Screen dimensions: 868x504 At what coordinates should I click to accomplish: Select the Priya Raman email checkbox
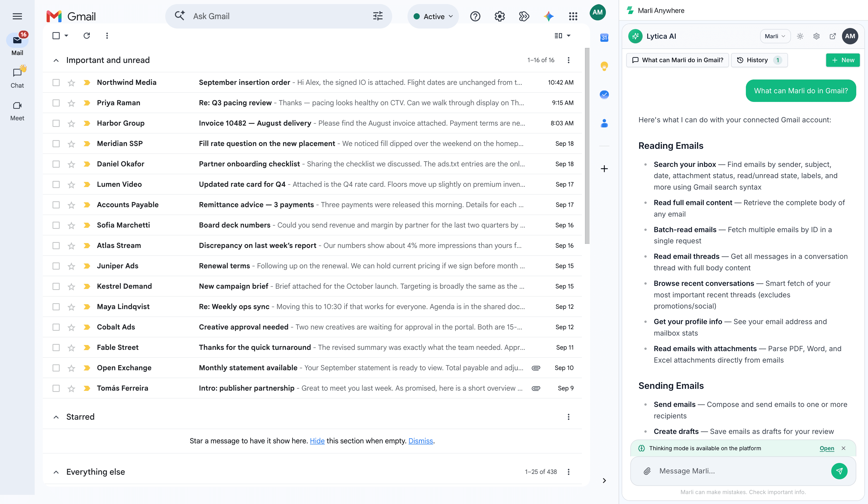56,103
